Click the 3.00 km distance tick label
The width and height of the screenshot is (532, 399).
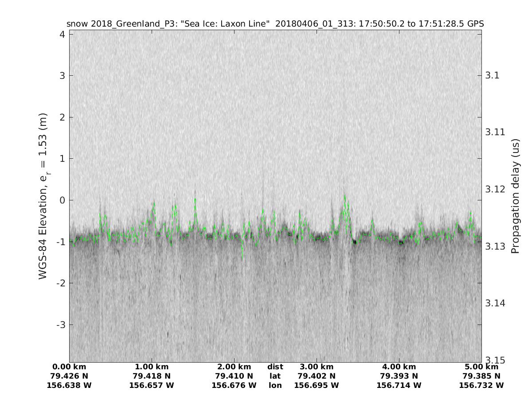pos(317,367)
